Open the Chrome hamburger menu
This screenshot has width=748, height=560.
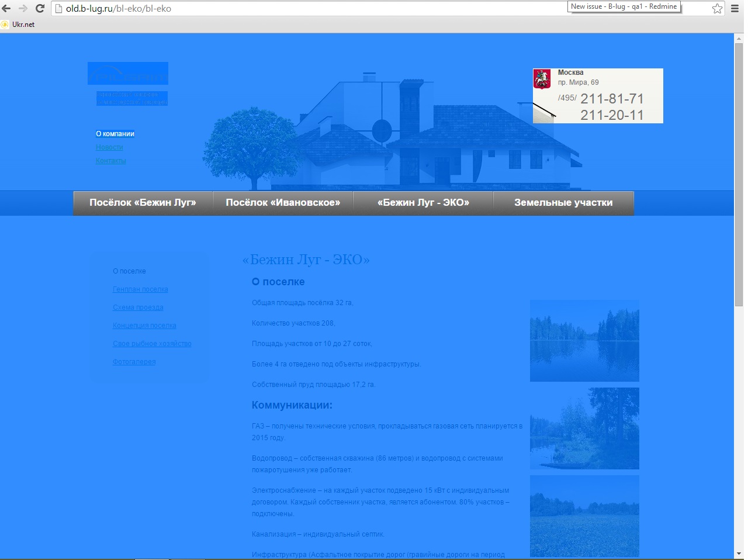click(735, 9)
